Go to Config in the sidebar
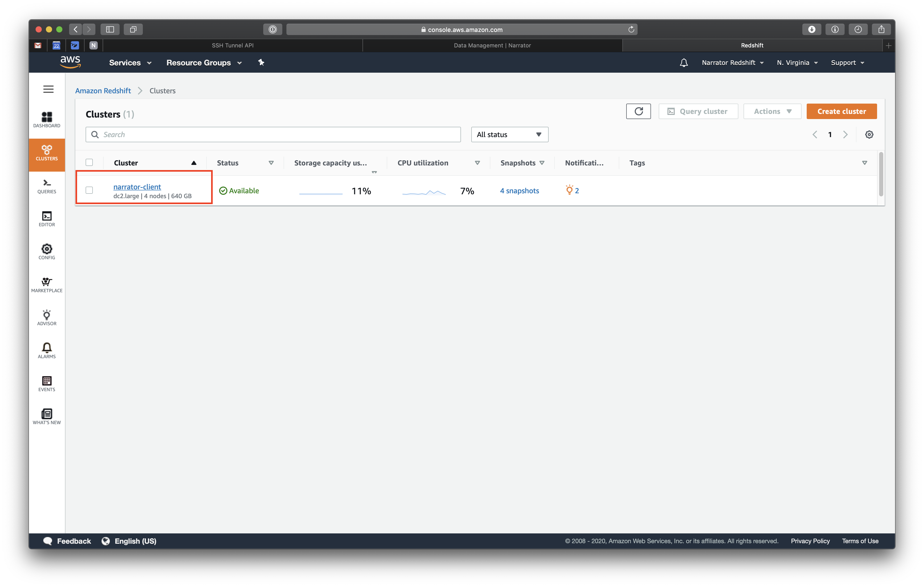 [x=46, y=252]
